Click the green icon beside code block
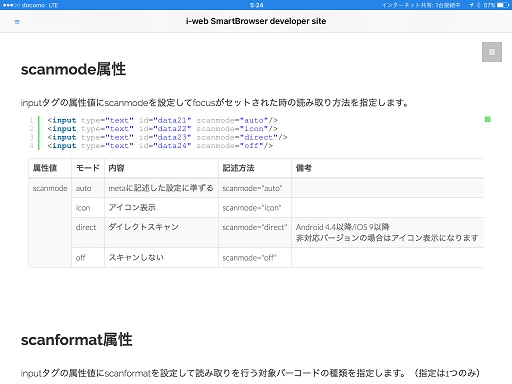 tap(487, 119)
